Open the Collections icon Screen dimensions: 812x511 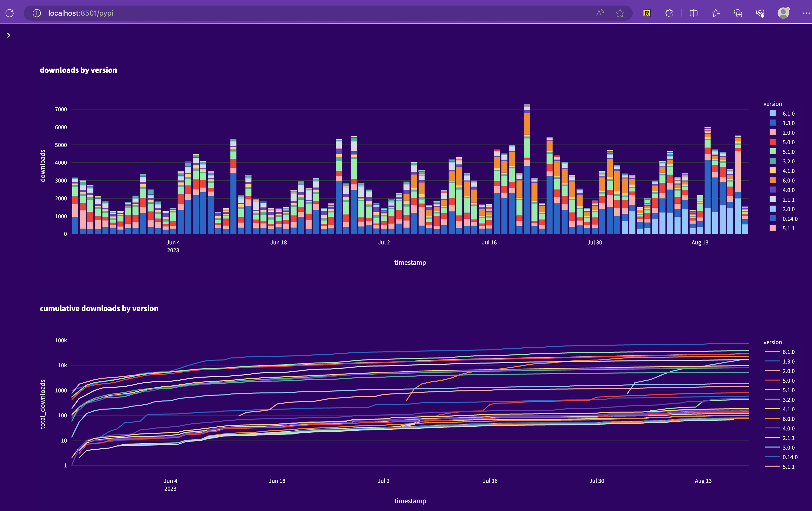pos(738,13)
